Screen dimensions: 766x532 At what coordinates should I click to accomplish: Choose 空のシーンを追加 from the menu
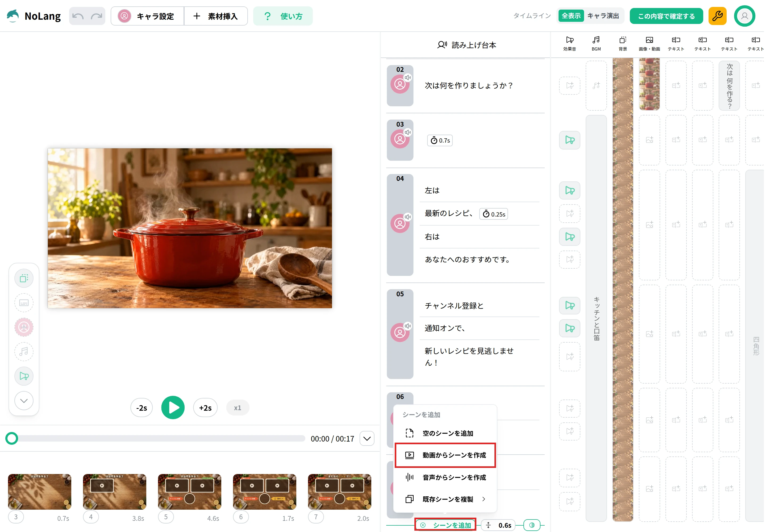click(x=445, y=433)
